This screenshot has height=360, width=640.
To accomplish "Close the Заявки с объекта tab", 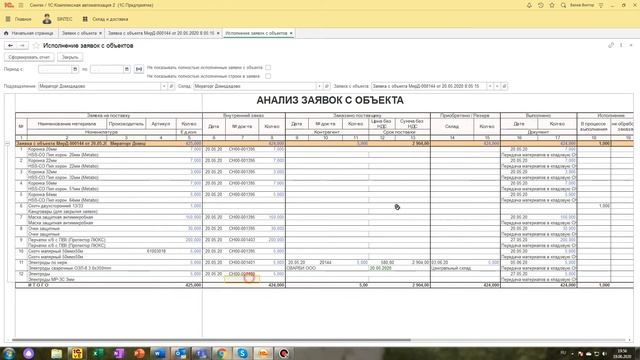I will [x=100, y=33].
